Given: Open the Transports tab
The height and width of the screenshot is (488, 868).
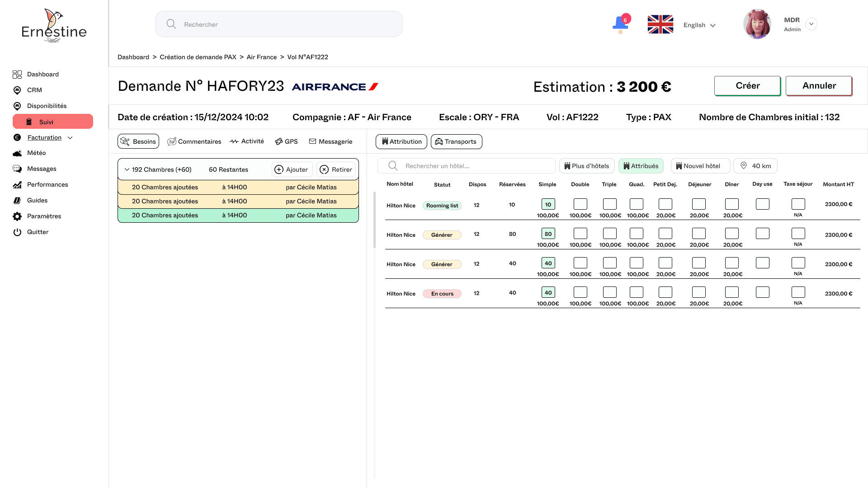Looking at the screenshot, I should pyautogui.click(x=456, y=141).
